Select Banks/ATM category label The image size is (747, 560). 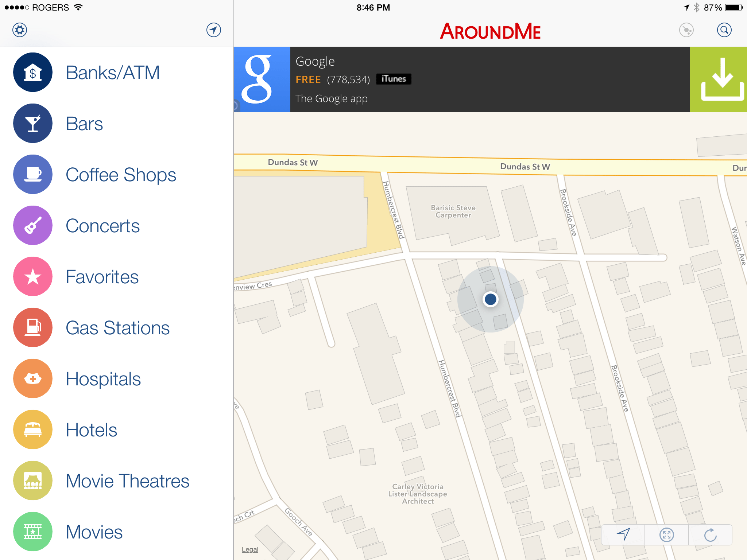[113, 73]
